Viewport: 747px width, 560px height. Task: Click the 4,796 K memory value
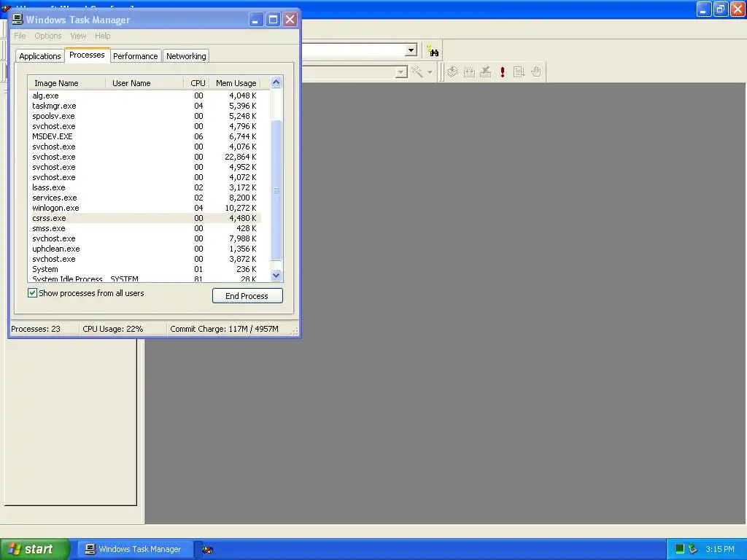242,126
